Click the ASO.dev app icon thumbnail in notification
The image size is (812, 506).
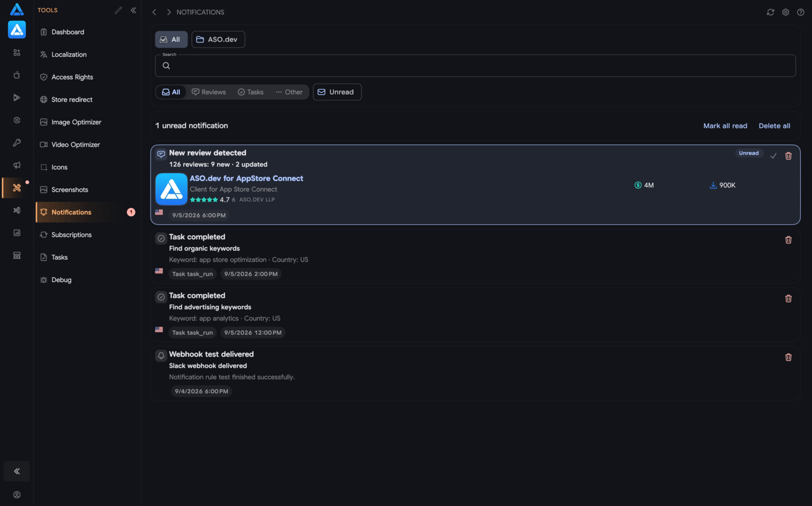coord(171,189)
